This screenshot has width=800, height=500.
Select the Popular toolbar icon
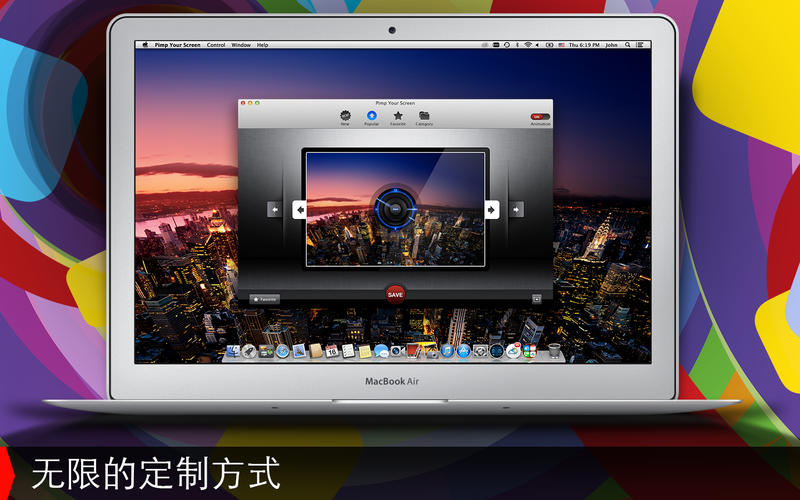pos(371,118)
